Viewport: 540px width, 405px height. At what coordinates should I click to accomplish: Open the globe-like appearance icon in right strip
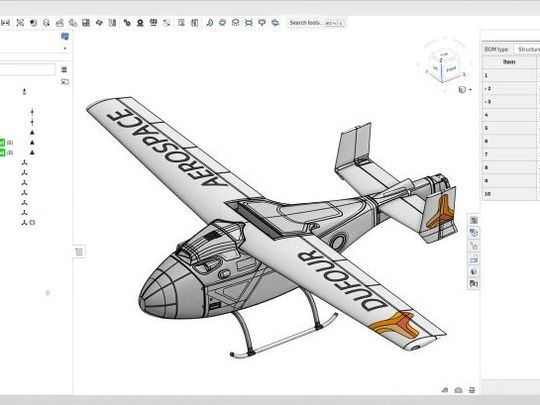click(x=474, y=271)
